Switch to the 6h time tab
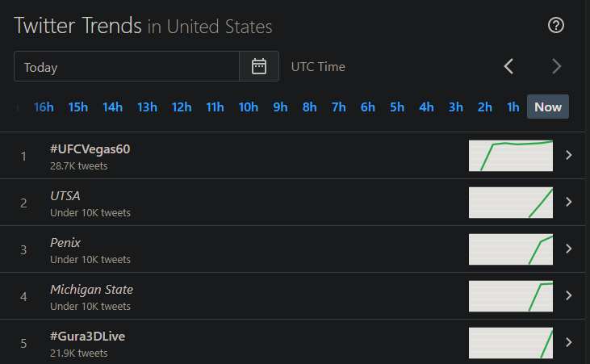 point(367,107)
